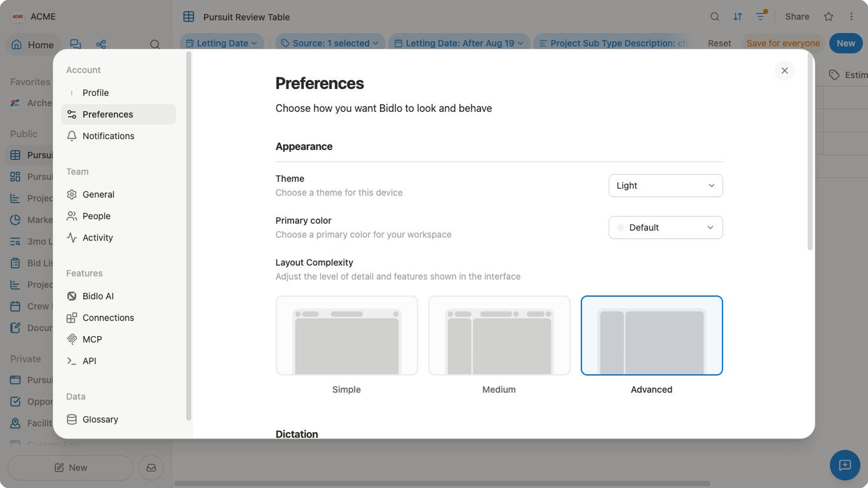
Task: Select the Simple layout complexity option
Action: coord(347,335)
